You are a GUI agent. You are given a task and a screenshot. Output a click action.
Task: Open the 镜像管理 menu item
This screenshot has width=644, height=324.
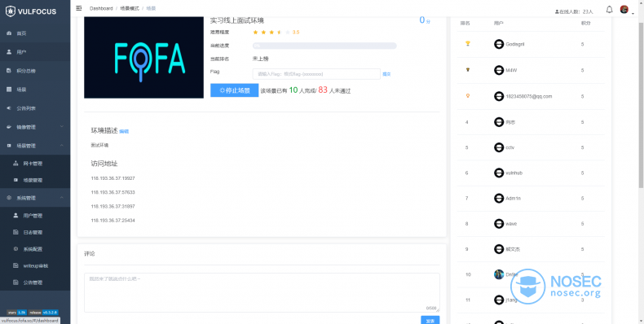click(35, 127)
